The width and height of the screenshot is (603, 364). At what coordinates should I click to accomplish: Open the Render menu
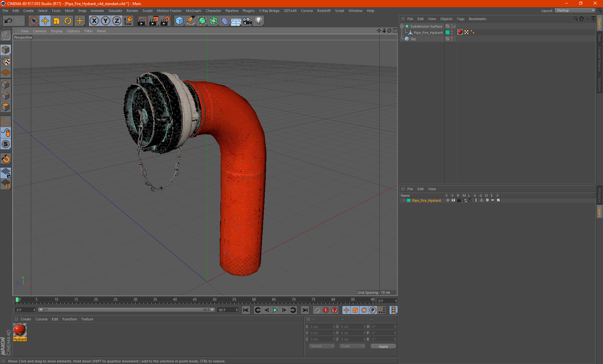132,11
